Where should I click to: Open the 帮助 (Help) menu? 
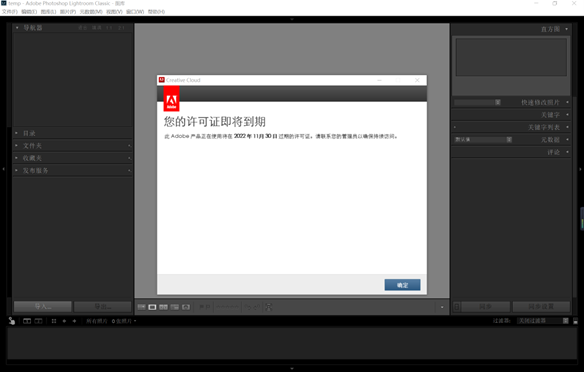pos(156,12)
